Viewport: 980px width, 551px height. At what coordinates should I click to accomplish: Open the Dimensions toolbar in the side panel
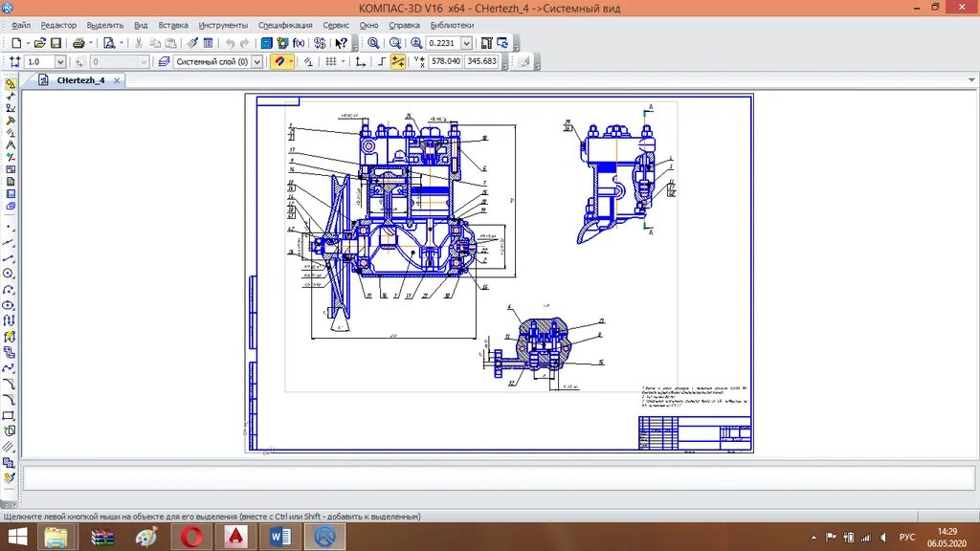coord(10,96)
